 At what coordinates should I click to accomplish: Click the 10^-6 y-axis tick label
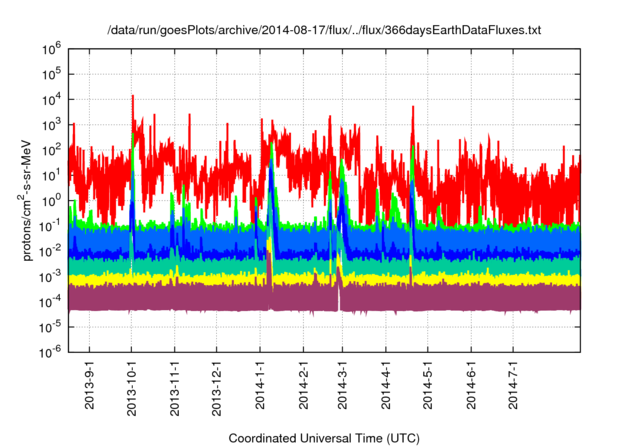pos(50,352)
